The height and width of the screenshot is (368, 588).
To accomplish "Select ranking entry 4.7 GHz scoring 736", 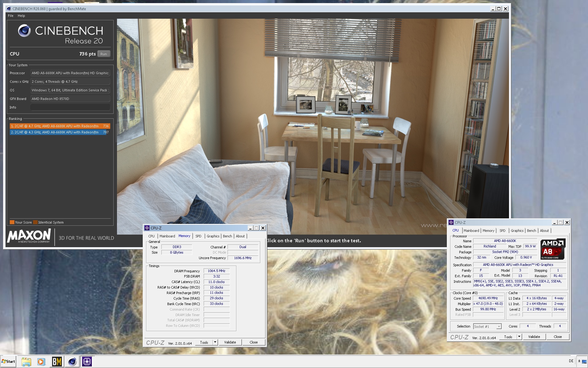I will (60, 126).
